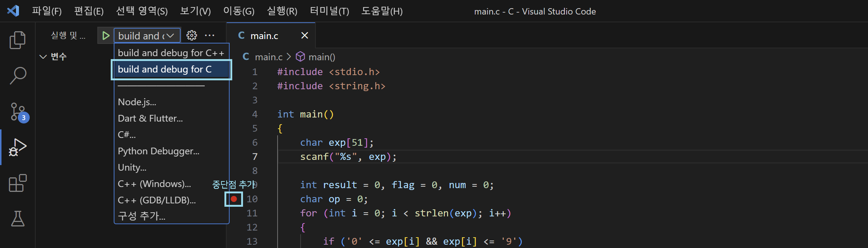Image resolution: width=868 pixels, height=248 pixels.
Task: Click the '#include <string.h>' line
Action: point(331,86)
